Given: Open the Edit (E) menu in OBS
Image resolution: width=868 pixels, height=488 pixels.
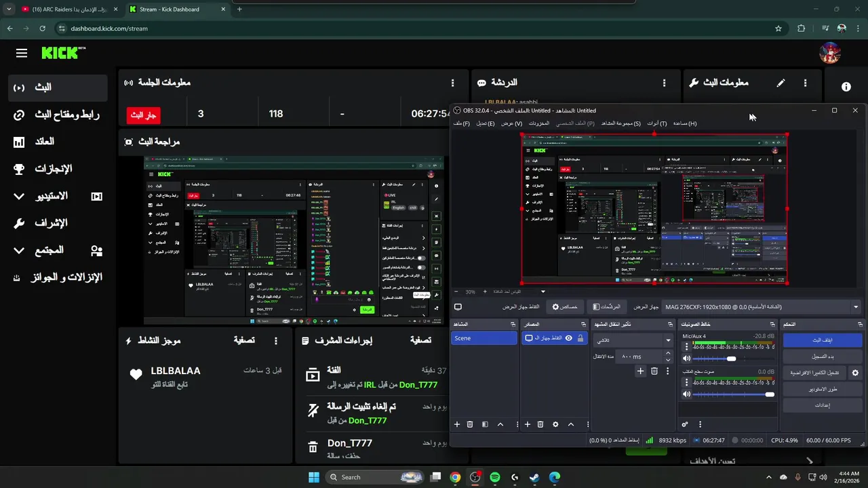Looking at the screenshot, I should (x=486, y=123).
